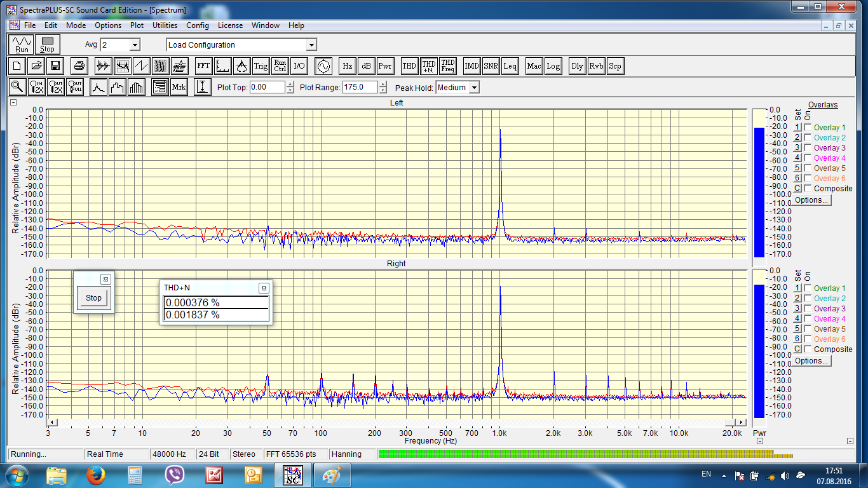Expand the Load Configuration dropdown
Viewport: 868px width, 488px height.
click(x=311, y=45)
